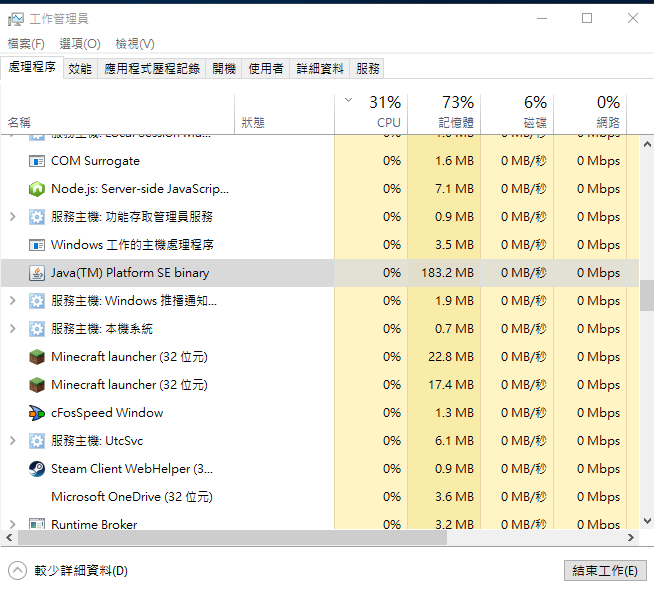Screen dimensions: 654x595
Task: Open the 檢視(V) menu
Action: (135, 44)
